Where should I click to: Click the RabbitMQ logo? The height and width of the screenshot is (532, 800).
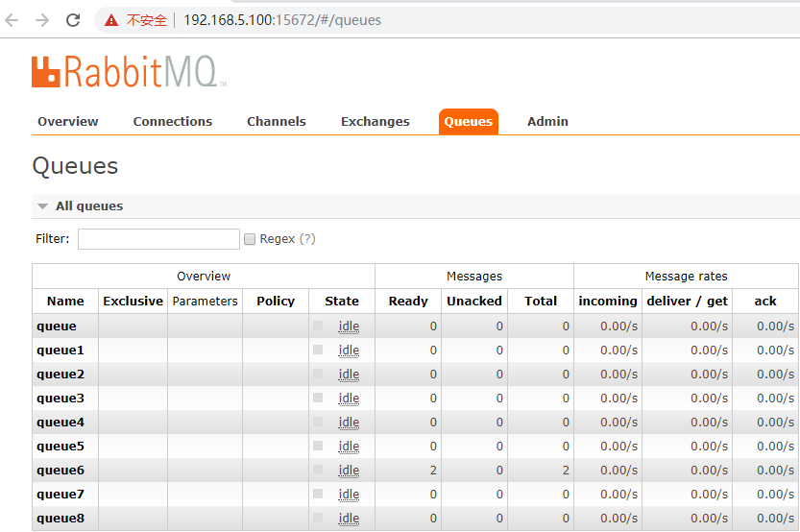click(129, 71)
